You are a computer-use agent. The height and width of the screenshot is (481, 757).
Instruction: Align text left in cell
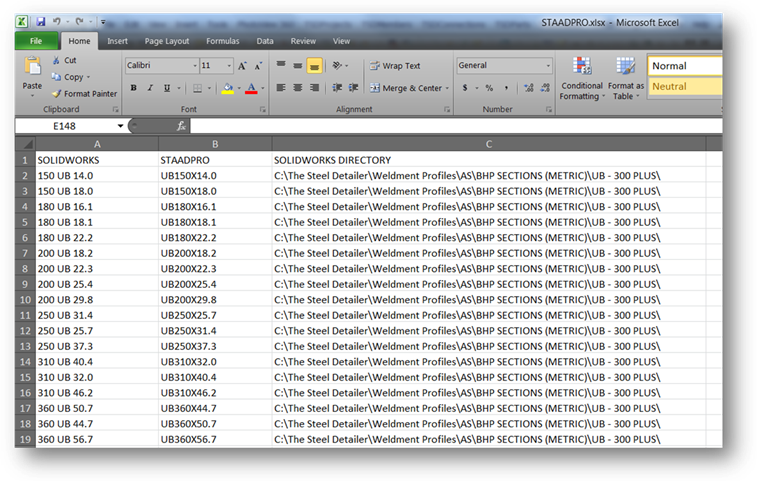[281, 87]
